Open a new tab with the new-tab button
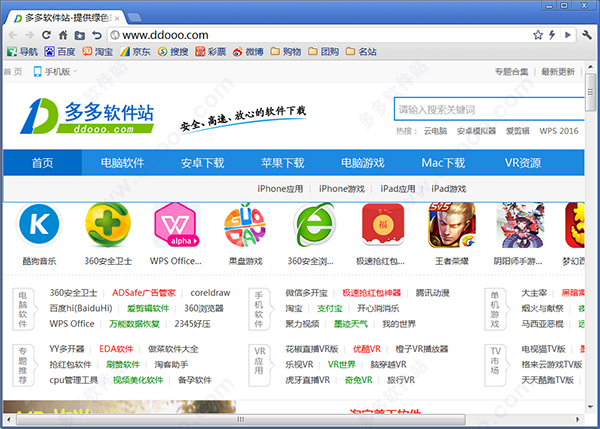Viewport: 600px width, 429px height. pos(134,17)
